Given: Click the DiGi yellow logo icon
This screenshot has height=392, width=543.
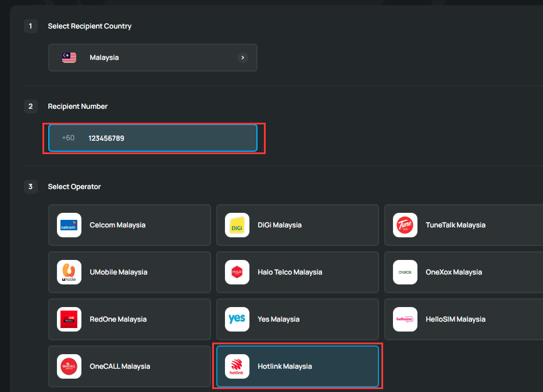Looking at the screenshot, I should (237, 225).
